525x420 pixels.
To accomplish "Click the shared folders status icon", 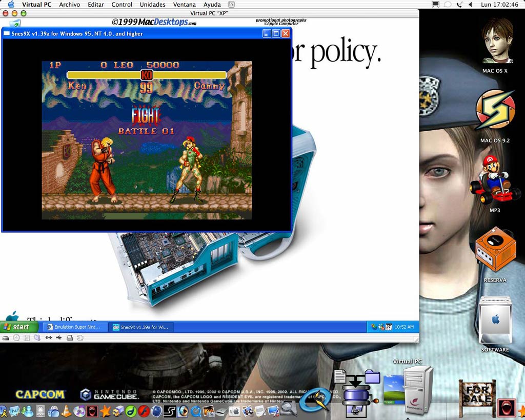I will [37, 337].
